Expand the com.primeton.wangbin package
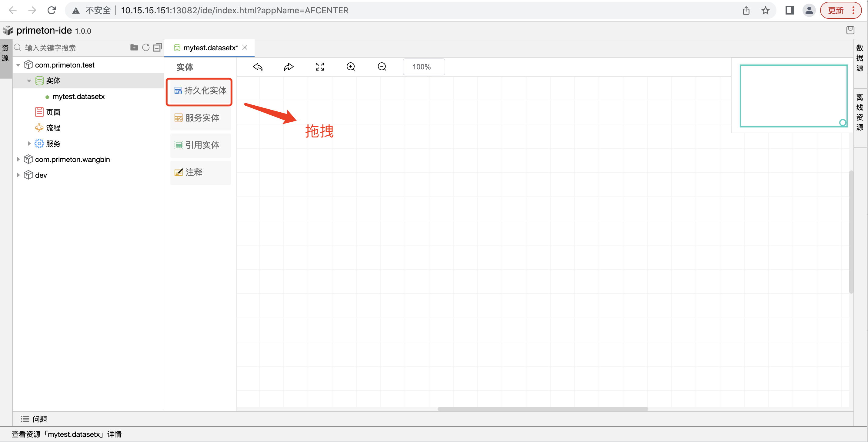 point(18,159)
